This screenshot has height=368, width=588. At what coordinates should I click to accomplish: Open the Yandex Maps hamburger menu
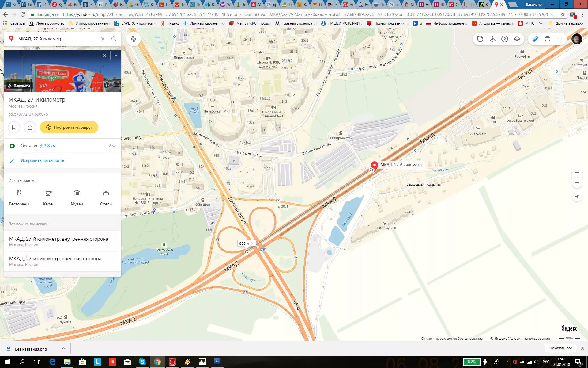coord(560,39)
